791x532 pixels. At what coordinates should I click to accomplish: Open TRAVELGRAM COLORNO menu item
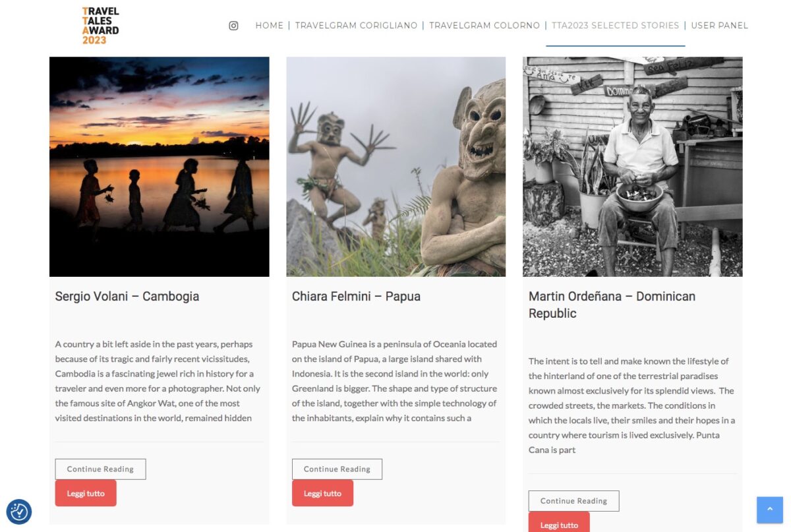click(484, 26)
